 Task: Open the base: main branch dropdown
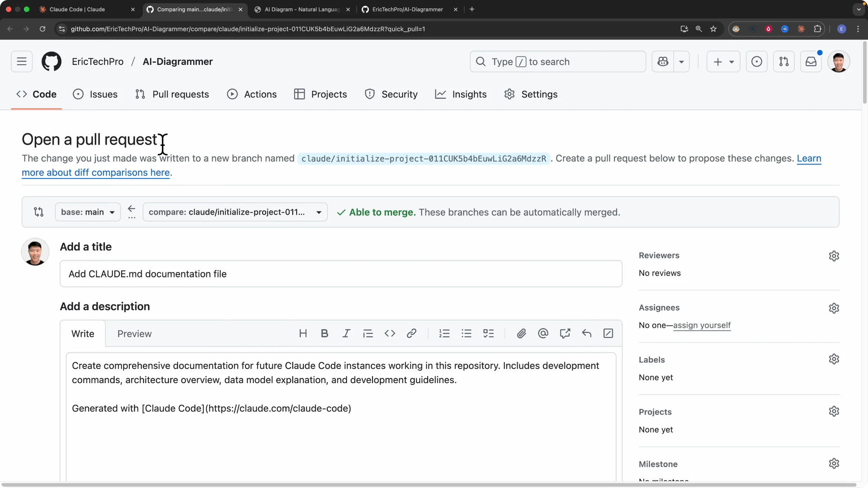coord(88,212)
